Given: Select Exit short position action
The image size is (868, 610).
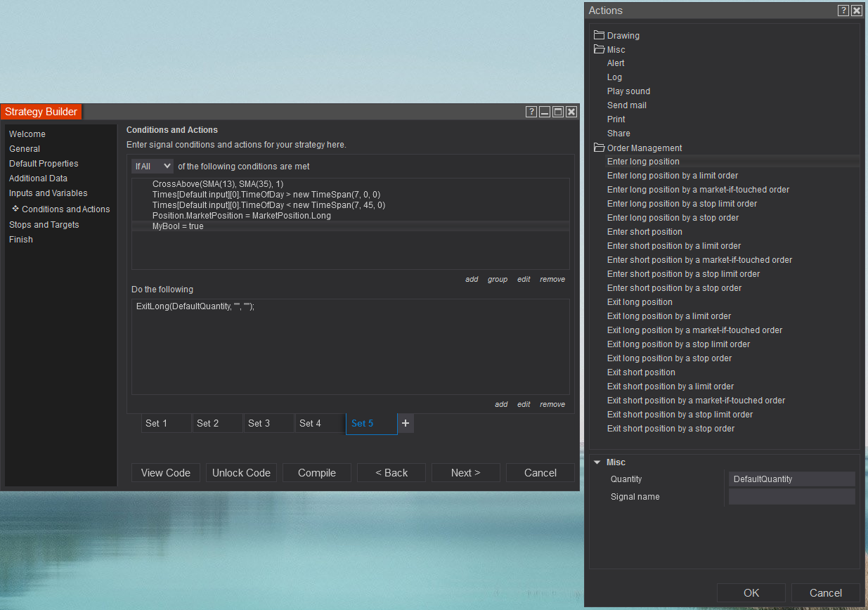Looking at the screenshot, I should click(x=641, y=372).
